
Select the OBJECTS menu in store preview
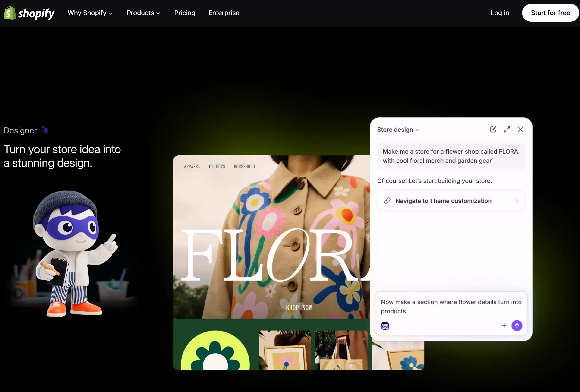click(x=217, y=167)
